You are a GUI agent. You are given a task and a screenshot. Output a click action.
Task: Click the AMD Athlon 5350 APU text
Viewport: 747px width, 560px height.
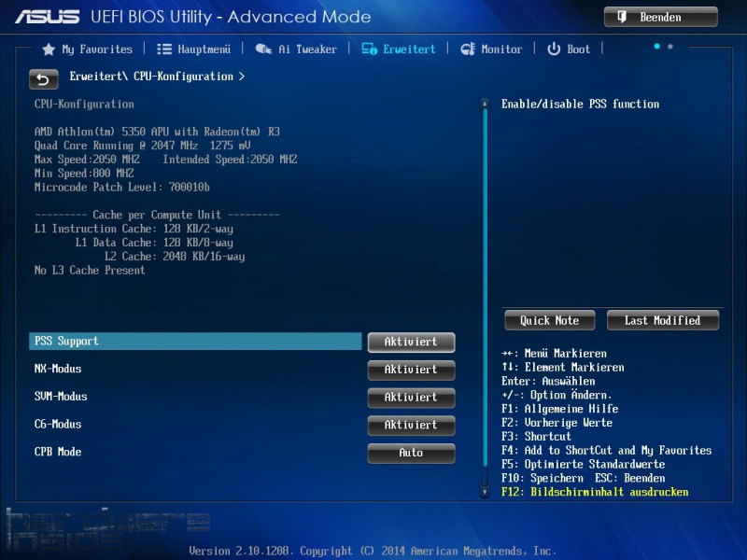[157, 132]
